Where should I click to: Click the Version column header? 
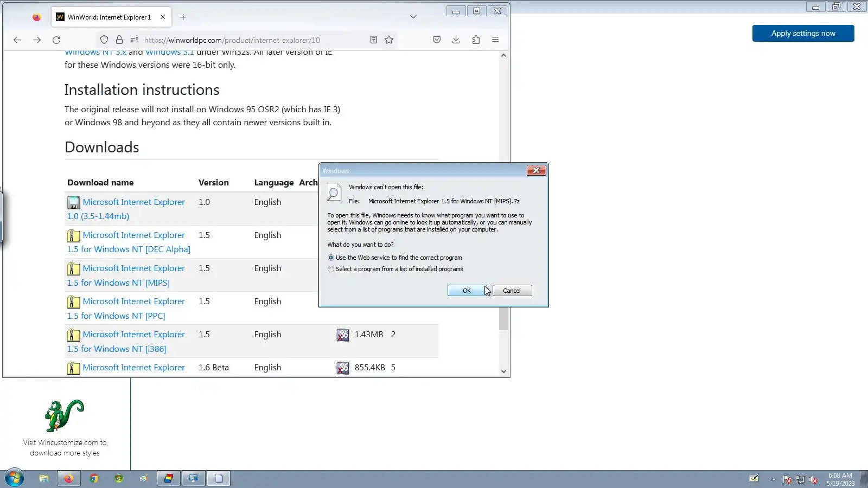click(214, 183)
